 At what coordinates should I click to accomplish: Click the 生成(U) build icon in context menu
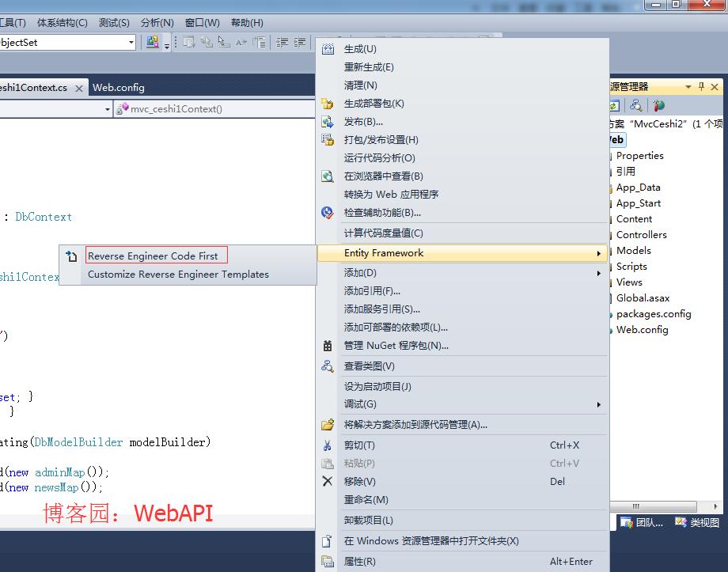pyautogui.click(x=328, y=49)
